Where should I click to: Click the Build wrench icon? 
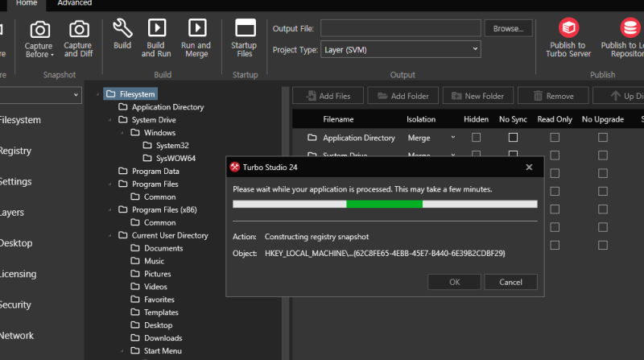(122, 30)
